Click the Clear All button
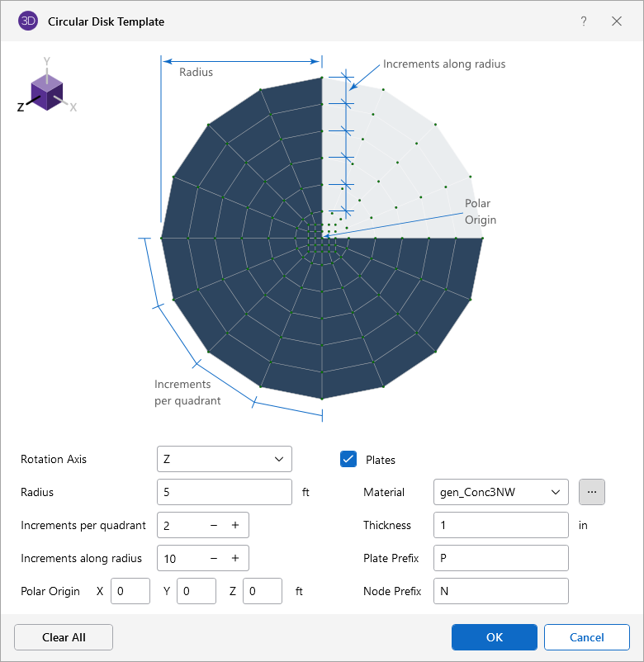Screen dimensions: 644x662 (64, 637)
